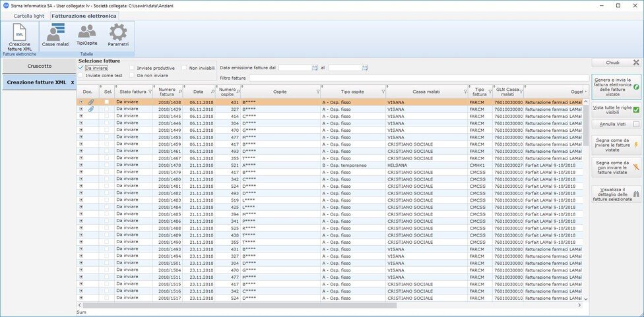Check the Sel. box for invoice 2018/1438
The height and width of the screenshot is (317, 644).
click(107, 101)
